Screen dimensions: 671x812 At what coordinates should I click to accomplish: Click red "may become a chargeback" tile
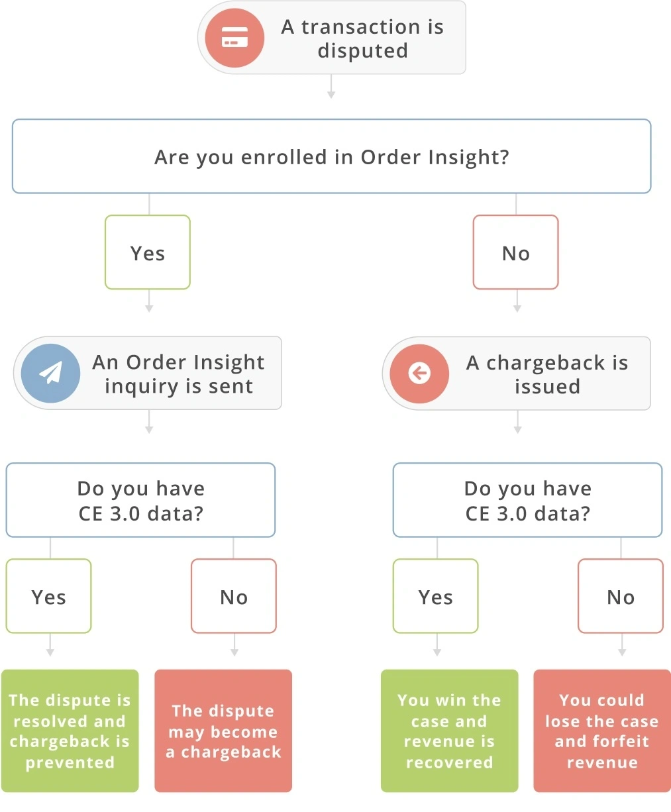coord(223,731)
